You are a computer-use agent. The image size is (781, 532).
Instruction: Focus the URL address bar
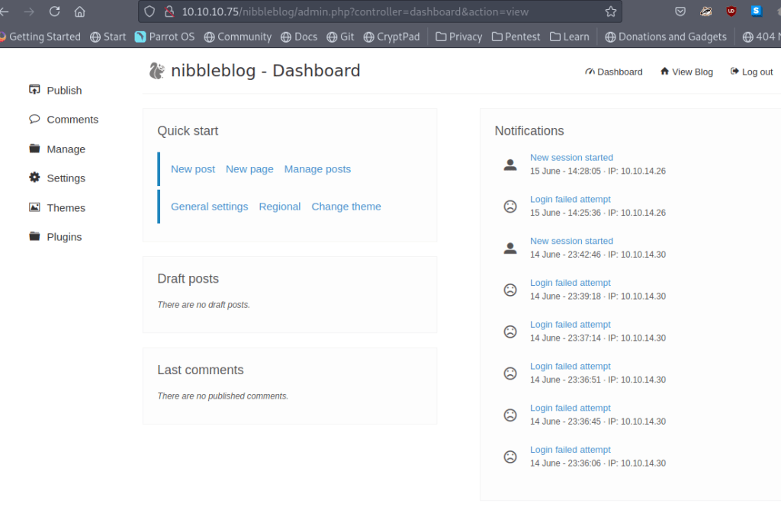pyautogui.click(x=381, y=11)
